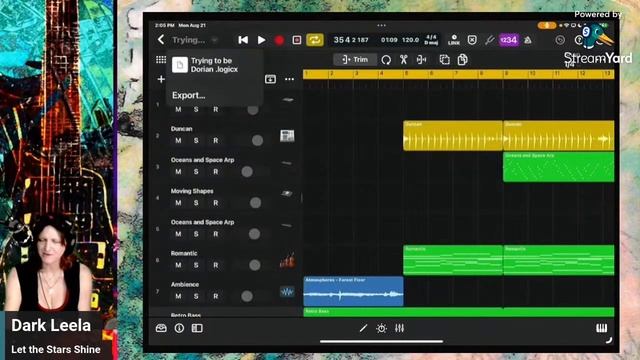
Task: Open the Library tray icon in bottom bar
Action: [161, 328]
